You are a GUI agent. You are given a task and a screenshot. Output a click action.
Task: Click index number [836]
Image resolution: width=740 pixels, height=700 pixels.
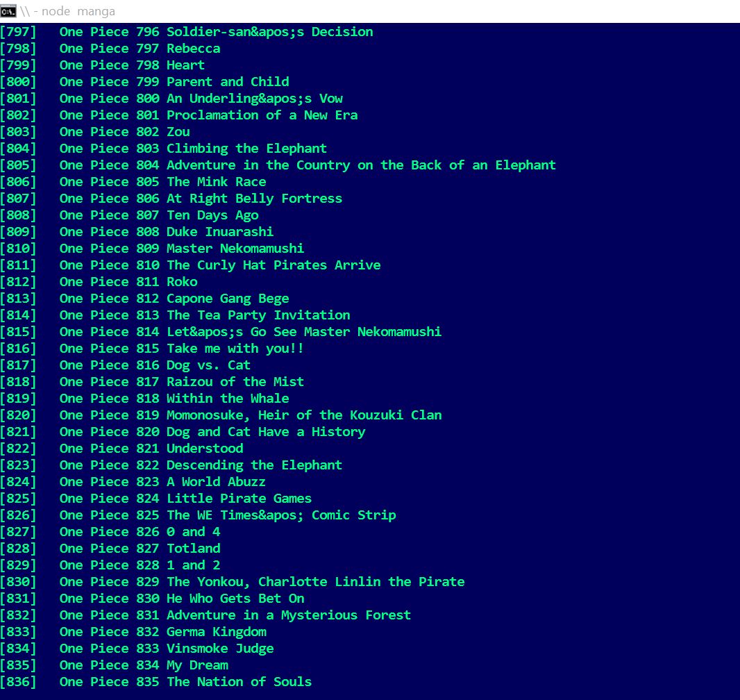click(x=18, y=682)
